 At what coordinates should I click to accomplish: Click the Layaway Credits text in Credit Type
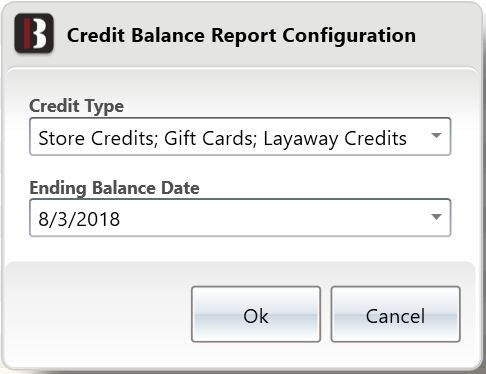point(335,139)
